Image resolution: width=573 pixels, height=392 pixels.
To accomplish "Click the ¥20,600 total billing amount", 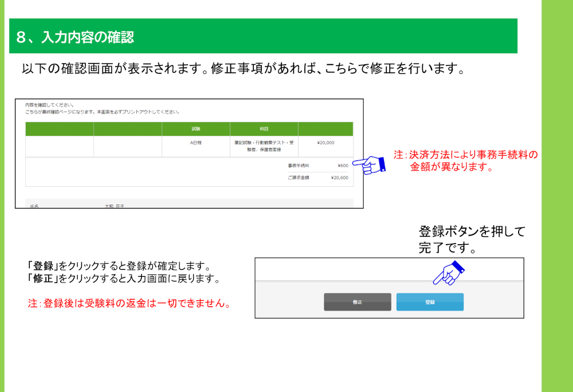I will point(339,178).
